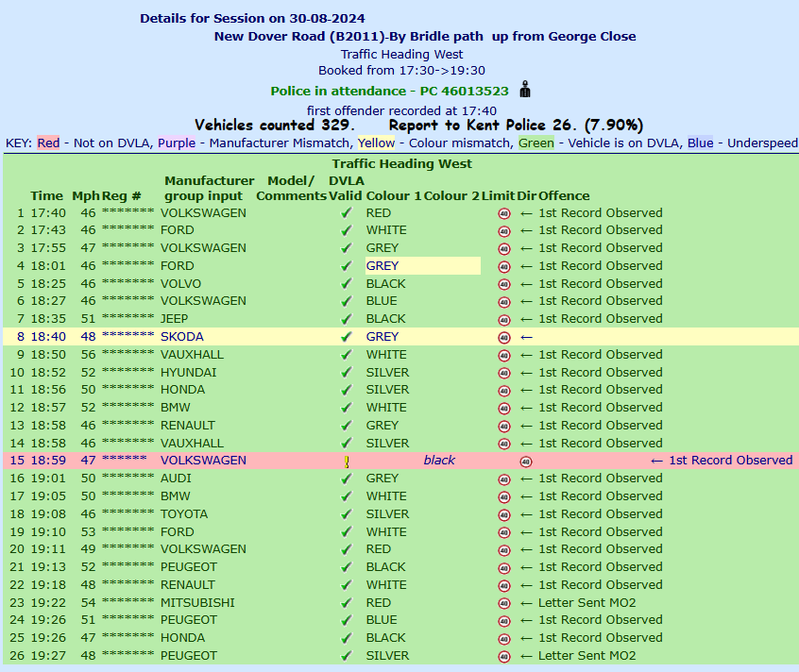Click the Colour 1 column header
Image resolution: width=799 pixels, height=672 pixels.
click(394, 196)
